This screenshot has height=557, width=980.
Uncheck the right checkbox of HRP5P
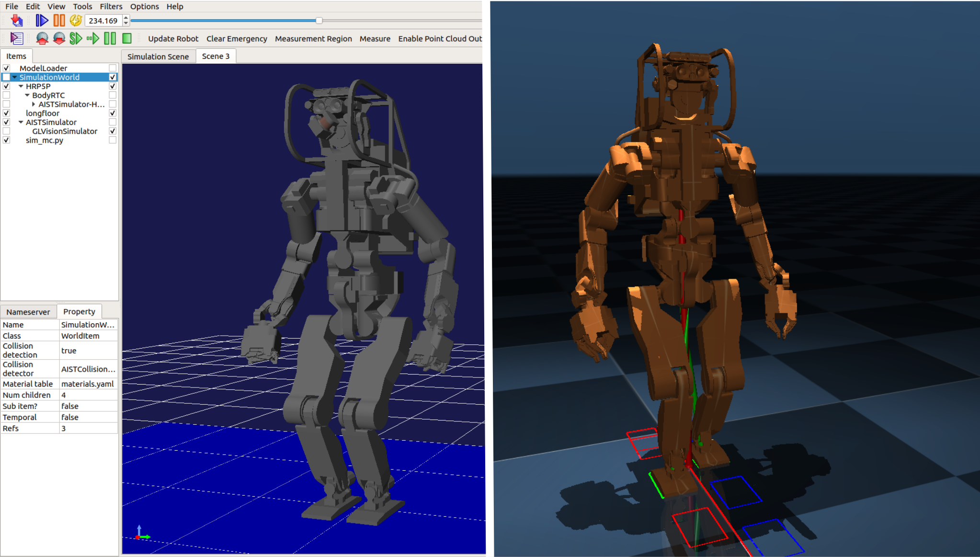(x=113, y=86)
